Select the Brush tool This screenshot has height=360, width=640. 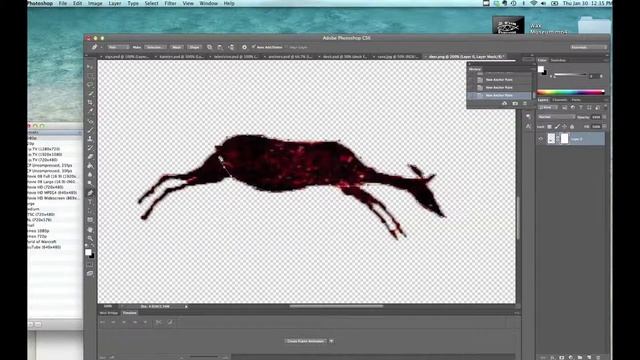(x=90, y=130)
